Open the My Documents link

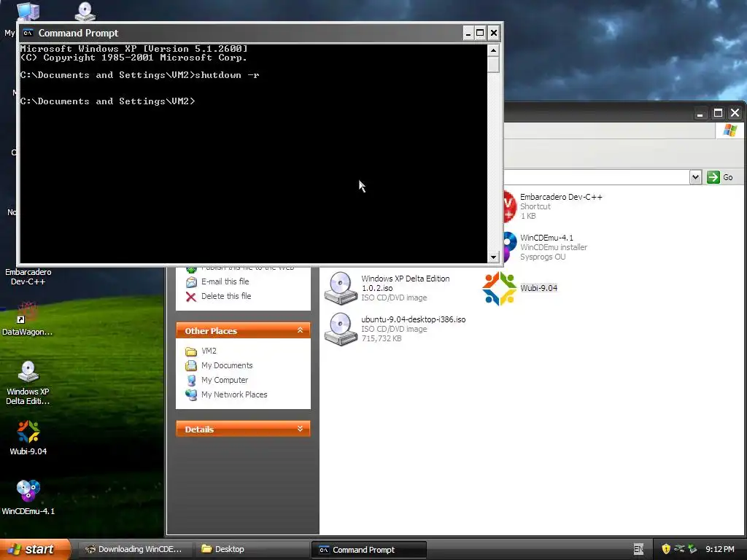pyautogui.click(x=227, y=365)
